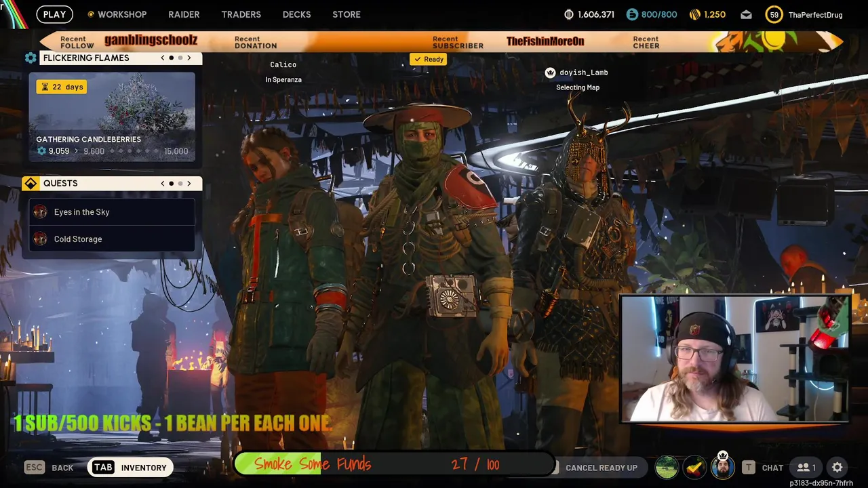Open the TRADERS tab
This screenshot has width=868, height=488.
241,14
